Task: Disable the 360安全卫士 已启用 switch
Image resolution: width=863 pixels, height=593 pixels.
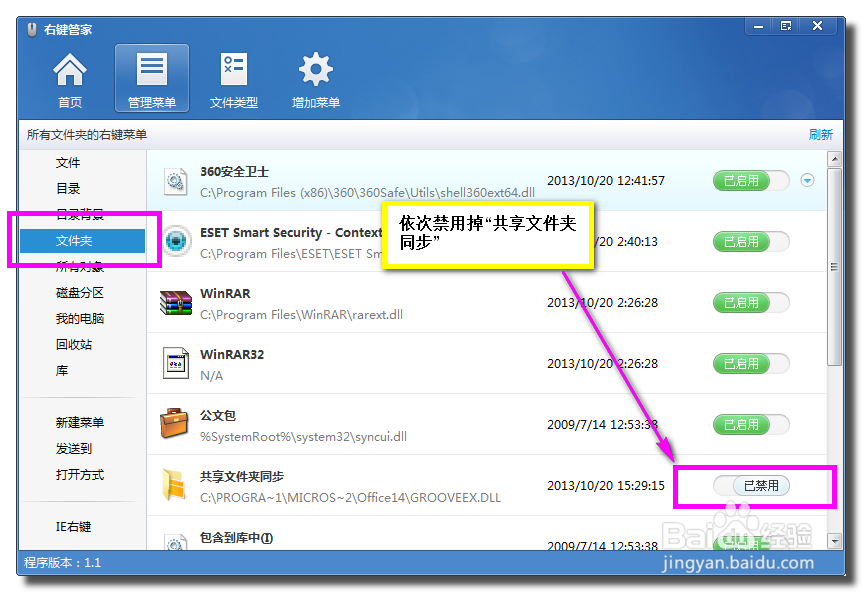Action: point(751,181)
